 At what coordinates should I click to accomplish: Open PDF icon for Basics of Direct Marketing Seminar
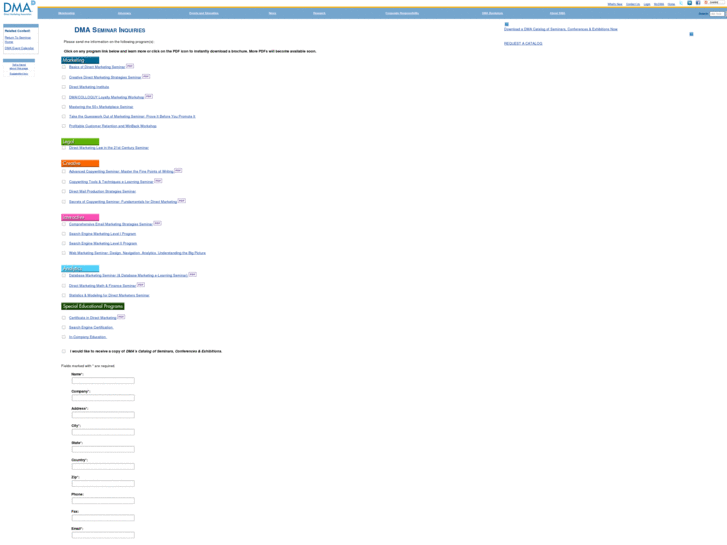[130, 66]
